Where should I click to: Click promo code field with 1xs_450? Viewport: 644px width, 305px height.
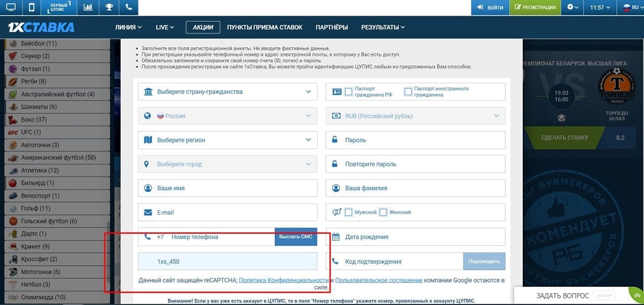tap(228, 262)
